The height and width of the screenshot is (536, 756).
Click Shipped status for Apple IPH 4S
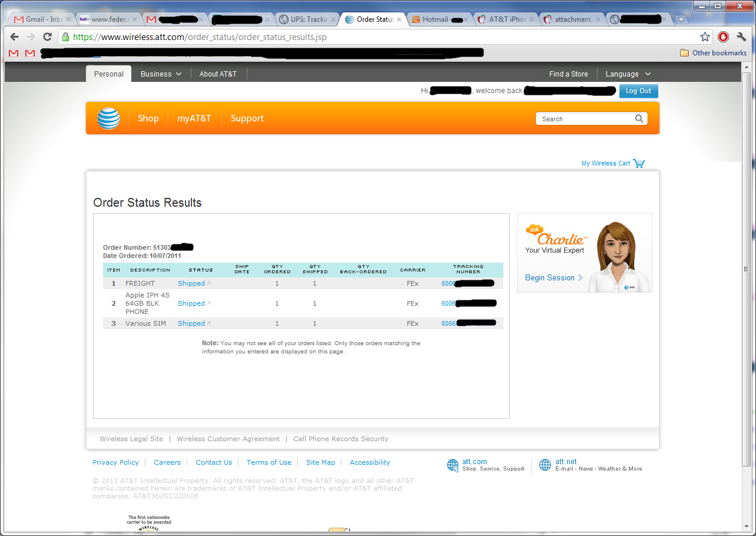click(192, 303)
